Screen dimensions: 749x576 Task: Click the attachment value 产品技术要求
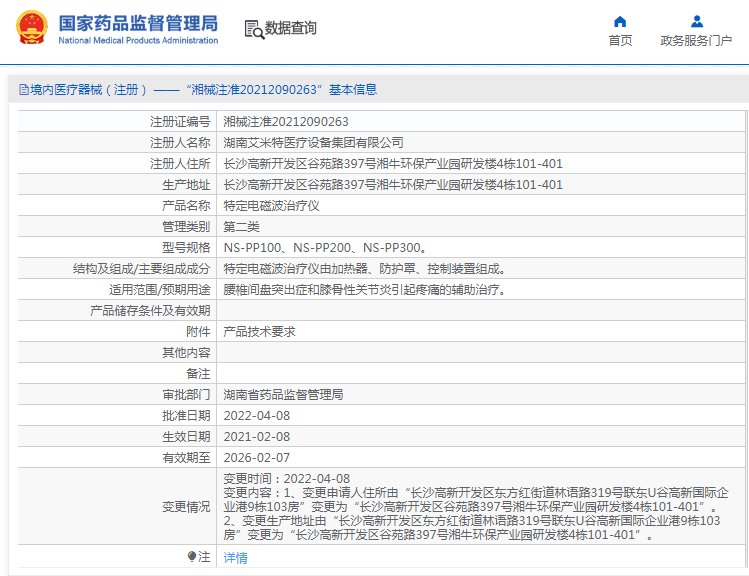pos(259,331)
